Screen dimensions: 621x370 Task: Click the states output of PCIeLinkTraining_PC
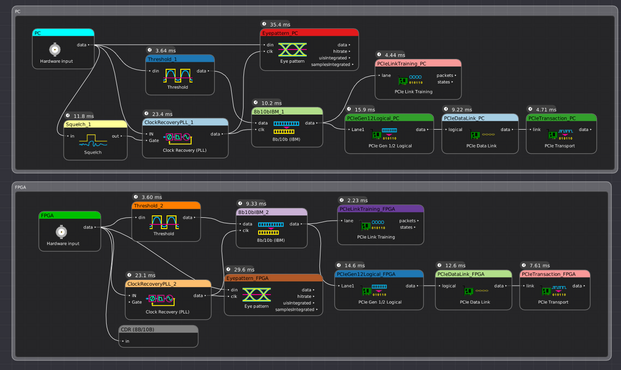[x=445, y=82]
